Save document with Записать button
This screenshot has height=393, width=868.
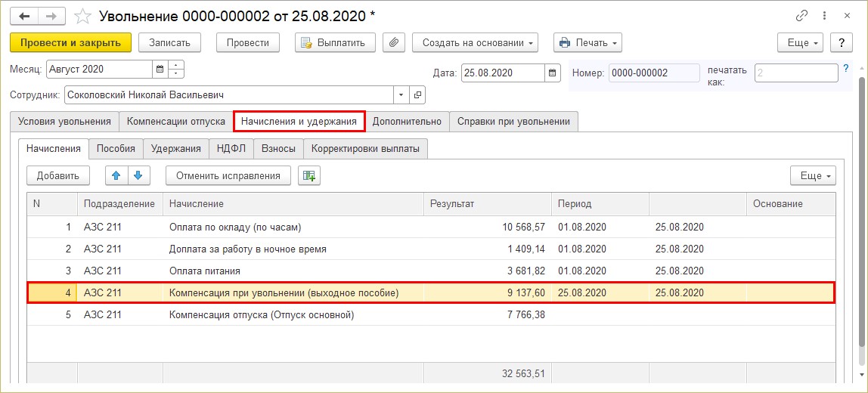pos(169,42)
